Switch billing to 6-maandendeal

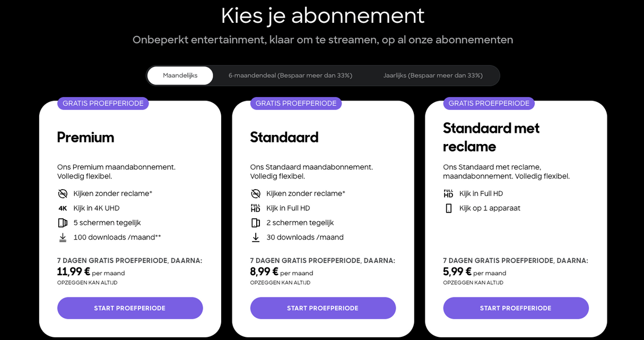[290, 75]
